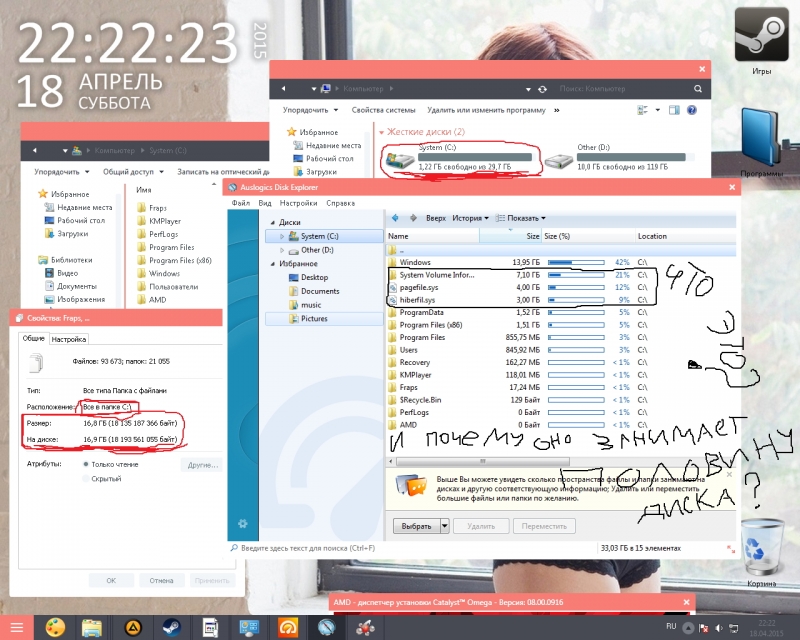This screenshot has height=640, width=800.
Task: Open the gear settings icon in Disk Explorer sidebar
Action: click(x=243, y=523)
